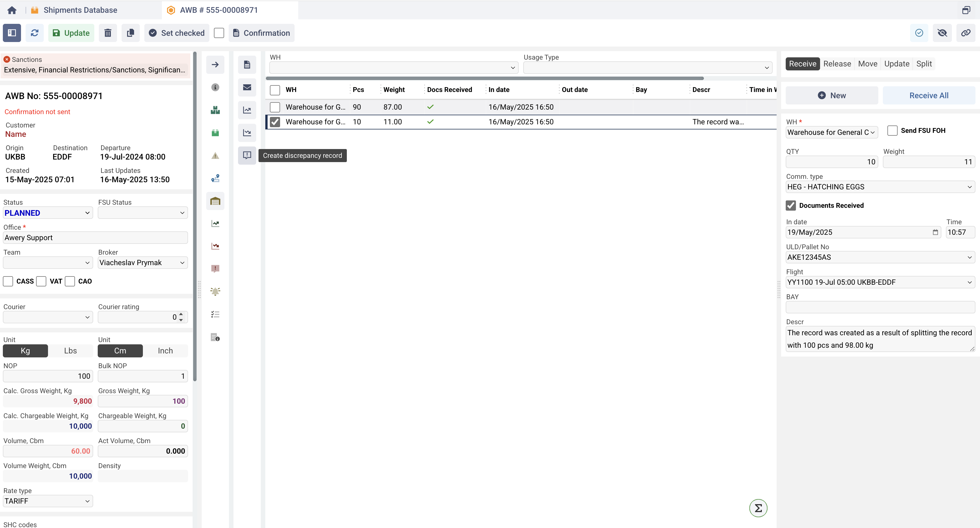Click Create discrepancy record icon
This screenshot has width=980, height=528.
click(x=247, y=156)
